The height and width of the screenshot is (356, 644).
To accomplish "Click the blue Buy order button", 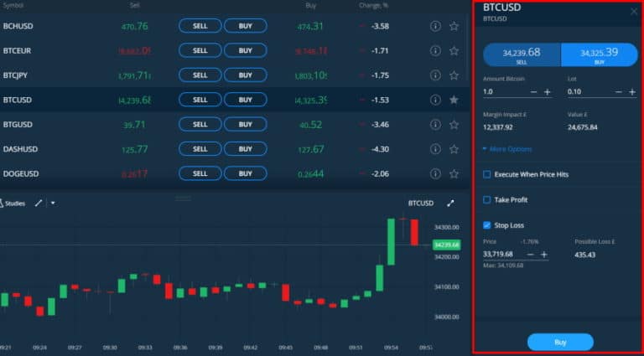I will (560, 342).
